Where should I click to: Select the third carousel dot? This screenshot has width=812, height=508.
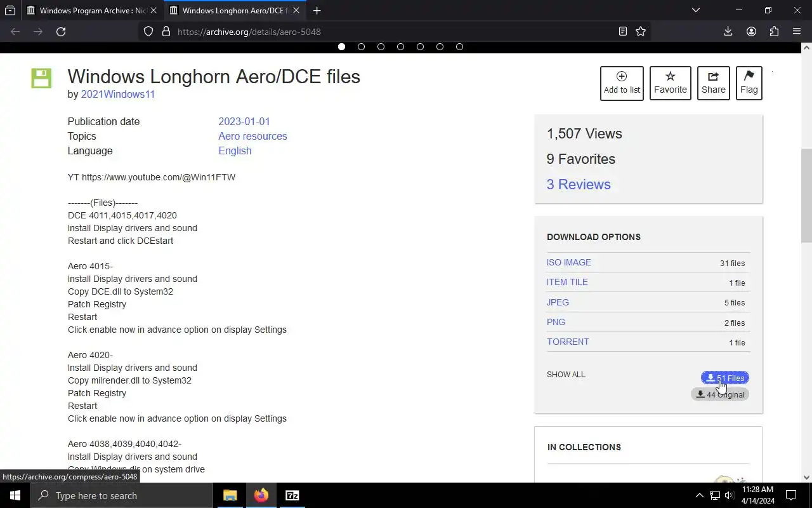coord(381,46)
